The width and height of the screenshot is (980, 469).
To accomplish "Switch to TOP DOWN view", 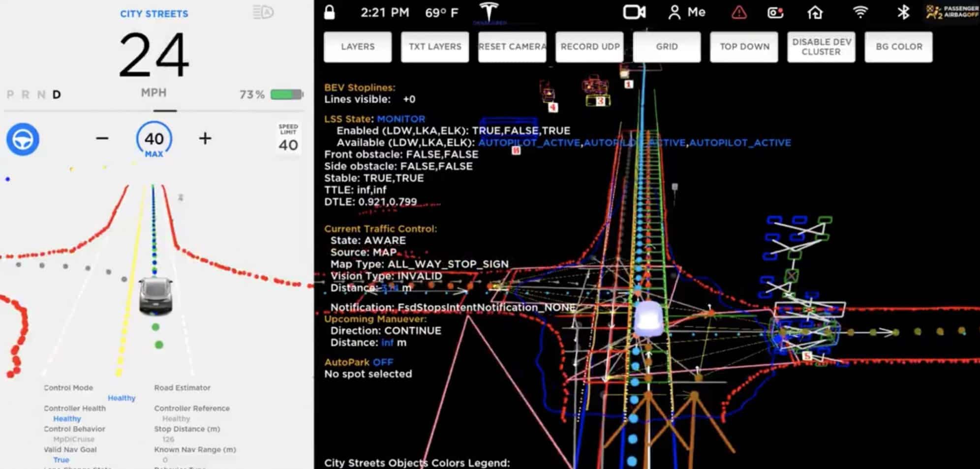I will [744, 47].
